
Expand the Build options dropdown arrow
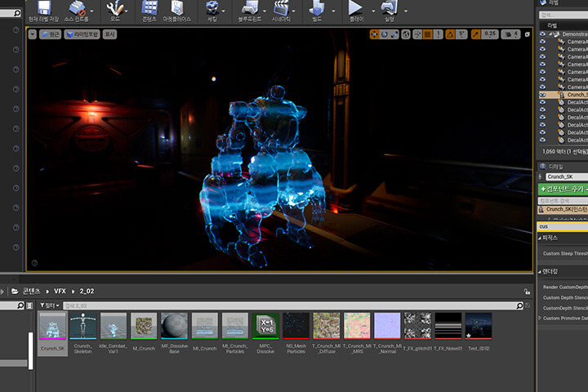coord(333,11)
